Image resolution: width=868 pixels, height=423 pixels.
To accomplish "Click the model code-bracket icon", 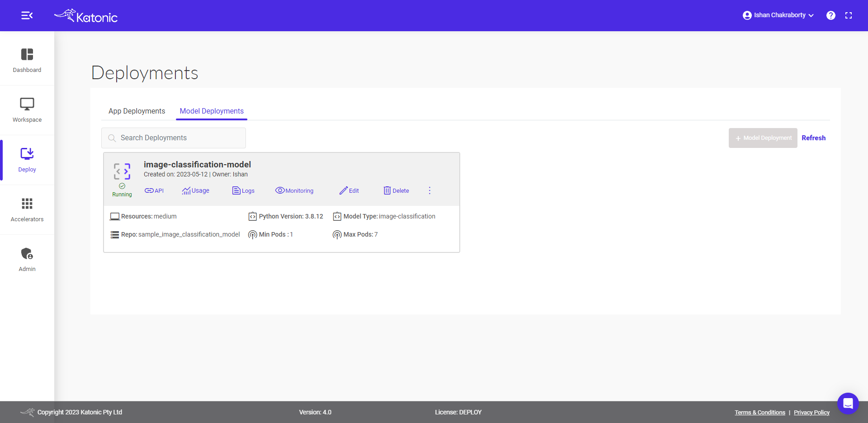I will [122, 171].
